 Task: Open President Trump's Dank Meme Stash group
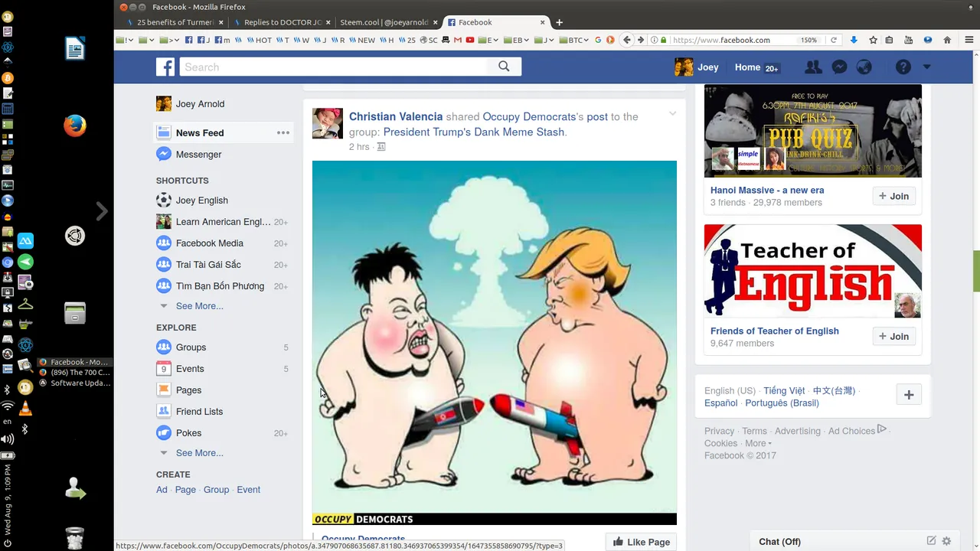click(x=474, y=132)
